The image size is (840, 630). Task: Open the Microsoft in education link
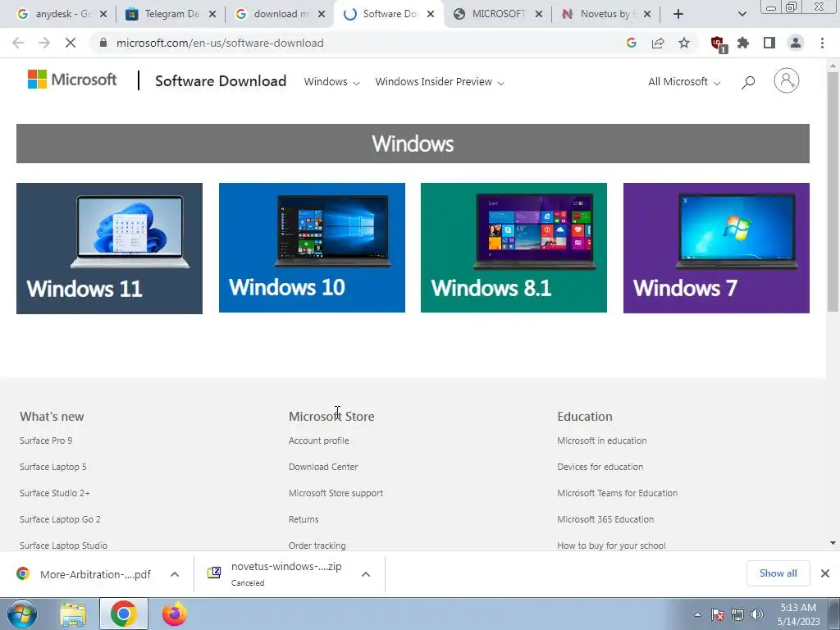(x=601, y=441)
